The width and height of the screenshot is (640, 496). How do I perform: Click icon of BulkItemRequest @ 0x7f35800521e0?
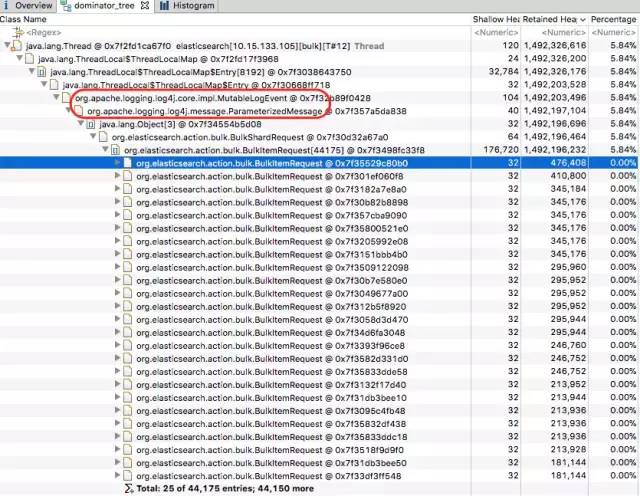point(128,228)
